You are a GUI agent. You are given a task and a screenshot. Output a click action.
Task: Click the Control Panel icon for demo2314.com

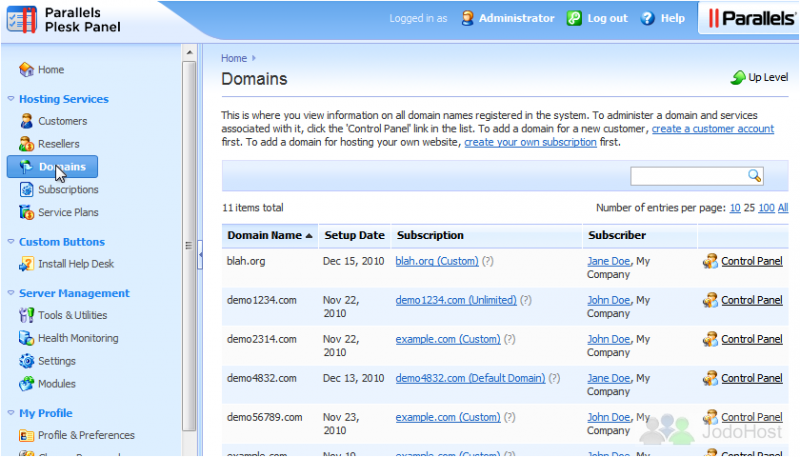click(710, 339)
